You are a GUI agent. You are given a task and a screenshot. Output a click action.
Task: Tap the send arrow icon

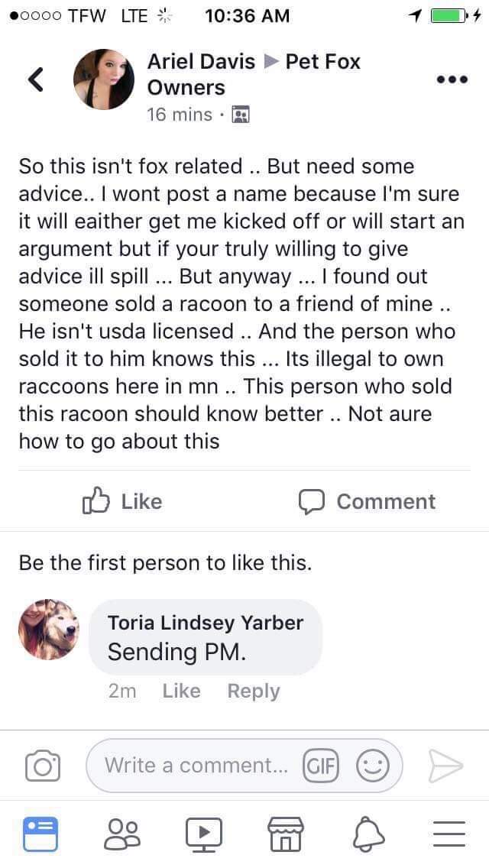[x=445, y=765]
